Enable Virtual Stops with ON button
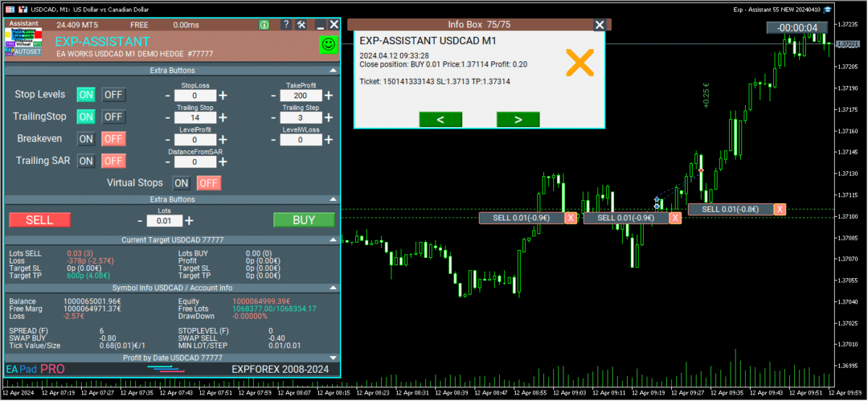 (x=181, y=183)
